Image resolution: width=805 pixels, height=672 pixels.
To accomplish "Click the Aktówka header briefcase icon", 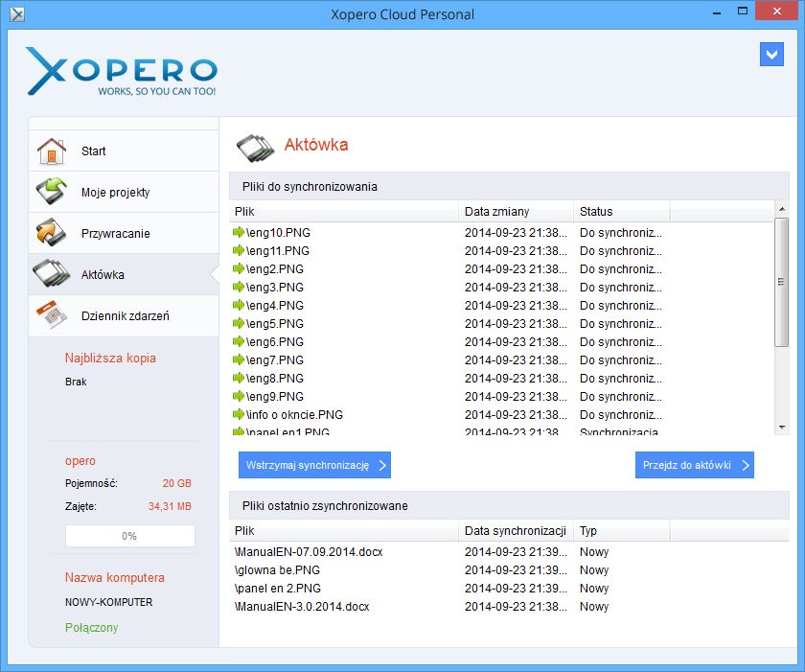I will 256,148.
